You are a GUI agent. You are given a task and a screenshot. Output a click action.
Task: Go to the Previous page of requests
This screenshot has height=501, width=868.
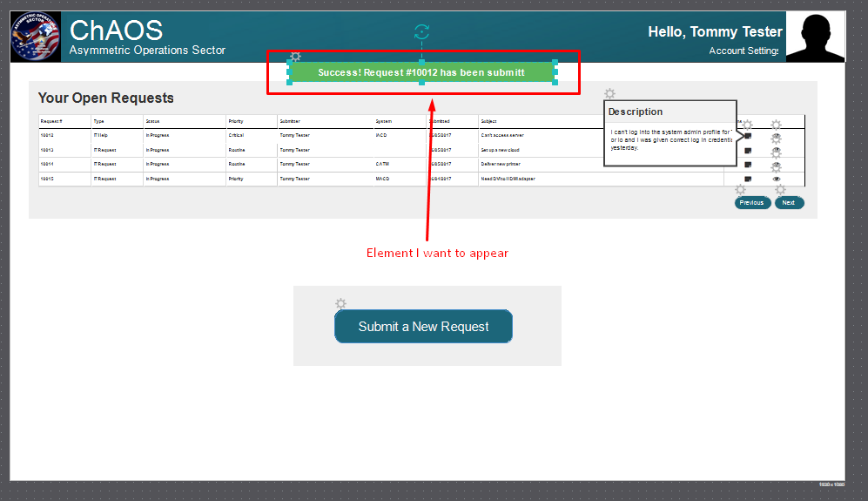coord(752,203)
